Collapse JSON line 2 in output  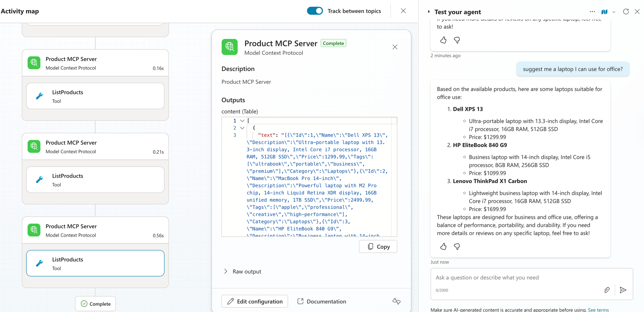(x=242, y=128)
